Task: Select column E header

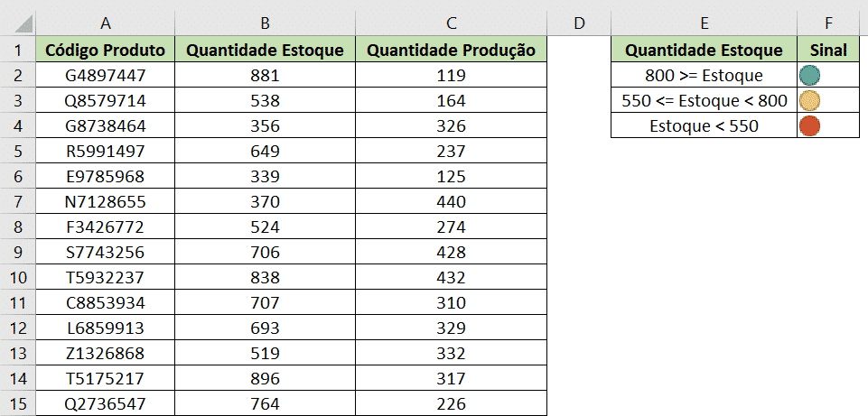Action: pyautogui.click(x=704, y=23)
